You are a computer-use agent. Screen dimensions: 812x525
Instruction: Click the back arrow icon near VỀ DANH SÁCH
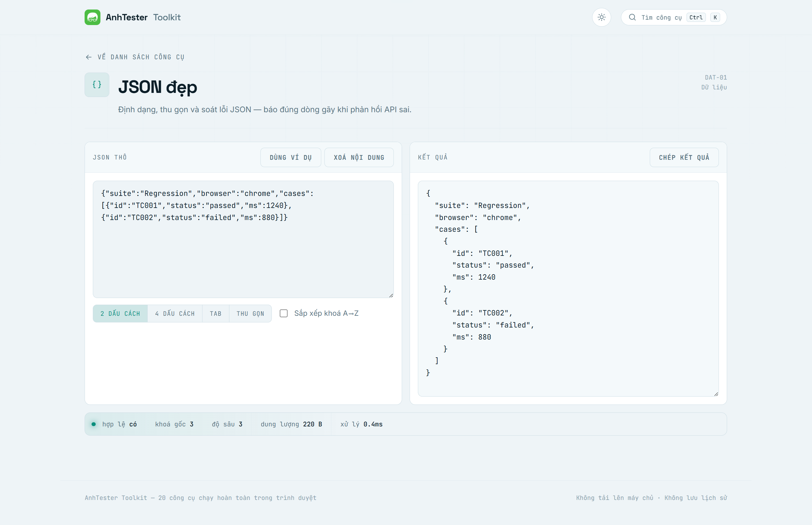(89, 57)
